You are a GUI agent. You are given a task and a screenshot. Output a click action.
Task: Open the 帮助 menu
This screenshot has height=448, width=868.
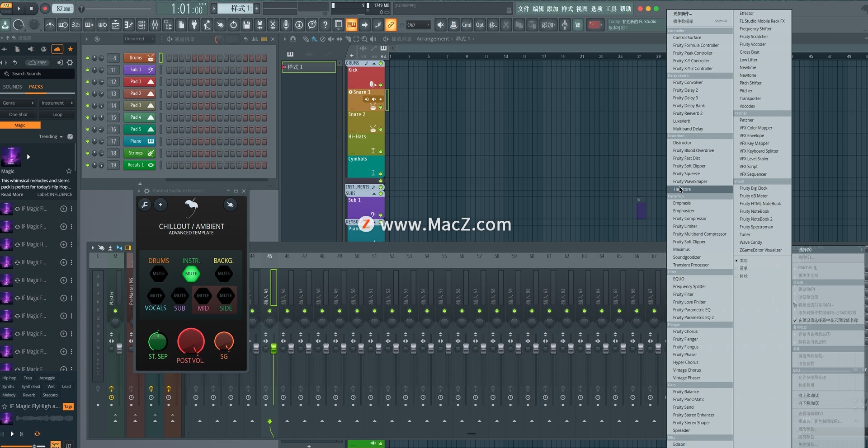point(626,9)
